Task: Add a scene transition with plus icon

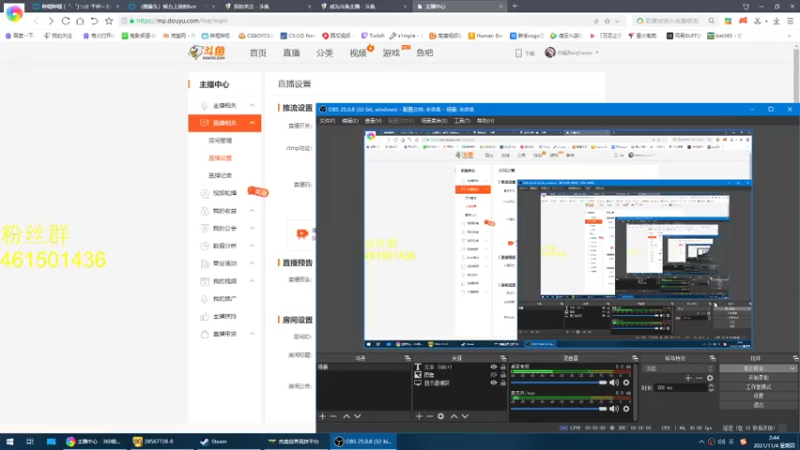Action: 688,378
